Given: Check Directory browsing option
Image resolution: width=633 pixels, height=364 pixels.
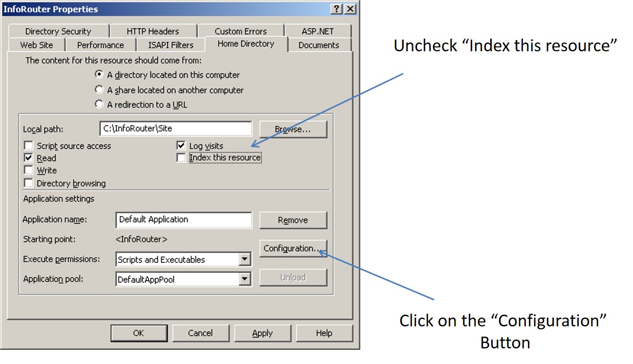Looking at the screenshot, I should 29,183.
